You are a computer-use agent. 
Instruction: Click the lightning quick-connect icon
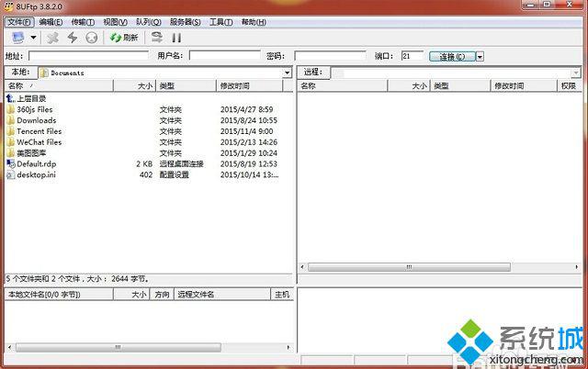point(72,38)
